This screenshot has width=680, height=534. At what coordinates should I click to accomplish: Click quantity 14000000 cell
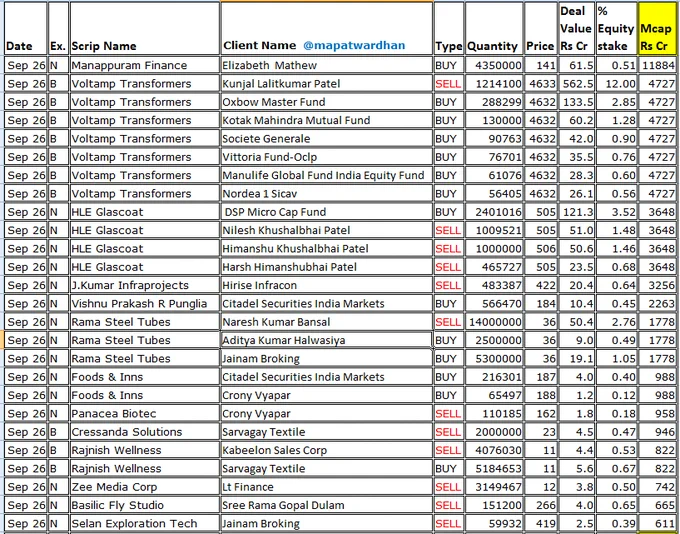point(494,322)
